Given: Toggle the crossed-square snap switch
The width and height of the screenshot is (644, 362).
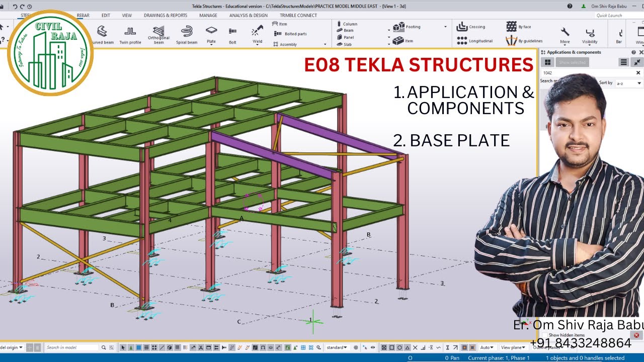Looking at the screenshot, I should point(384,347).
